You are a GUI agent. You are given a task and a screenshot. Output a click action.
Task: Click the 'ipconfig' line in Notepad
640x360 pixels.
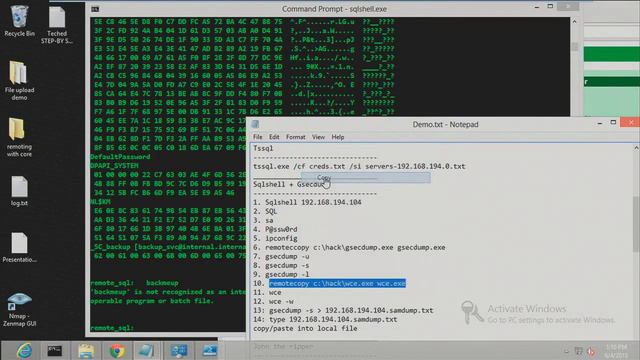[275, 238]
